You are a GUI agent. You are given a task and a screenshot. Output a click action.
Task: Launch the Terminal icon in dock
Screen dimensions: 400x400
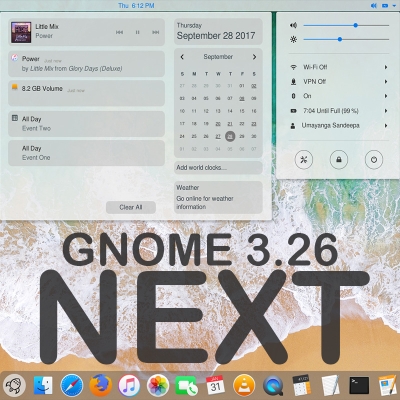point(359,386)
